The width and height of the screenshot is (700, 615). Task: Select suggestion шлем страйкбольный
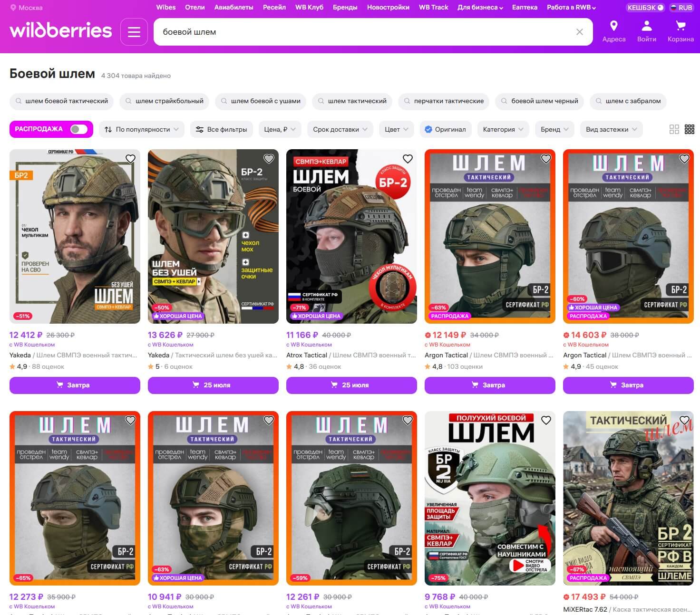[x=165, y=101]
